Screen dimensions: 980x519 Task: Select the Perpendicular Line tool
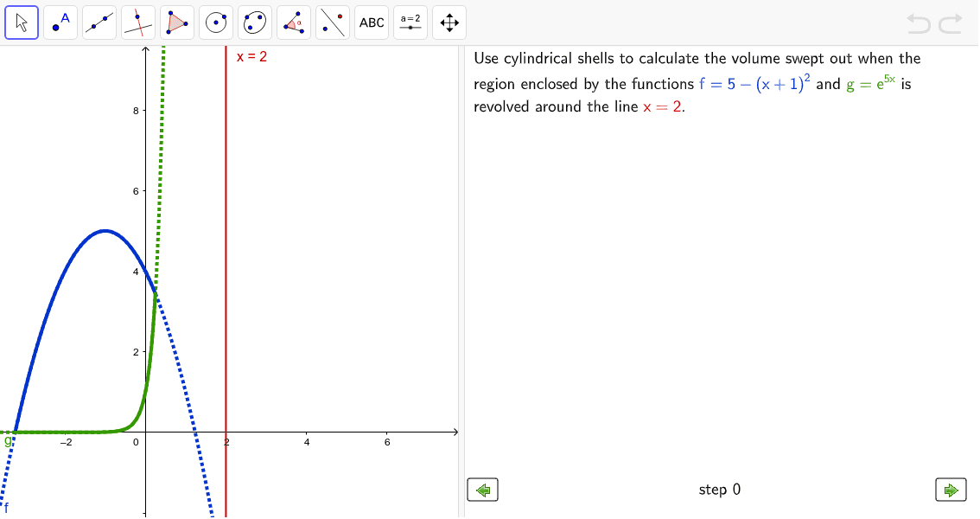click(x=138, y=22)
